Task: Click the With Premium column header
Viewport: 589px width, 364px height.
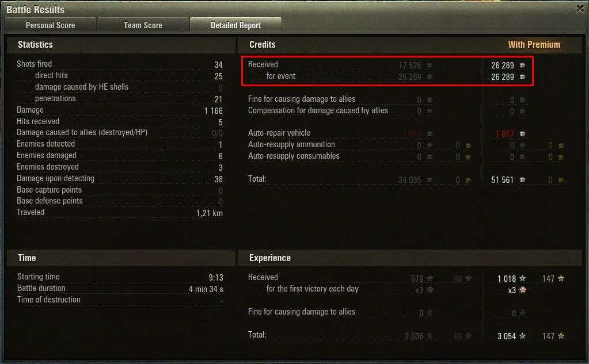Action: (534, 45)
